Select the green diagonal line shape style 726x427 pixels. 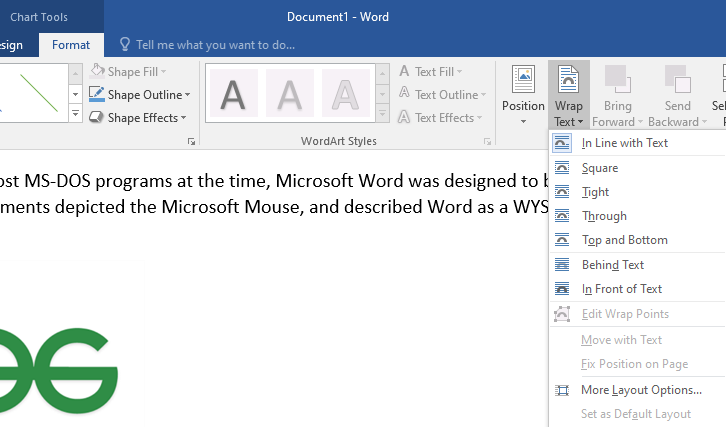click(37, 94)
